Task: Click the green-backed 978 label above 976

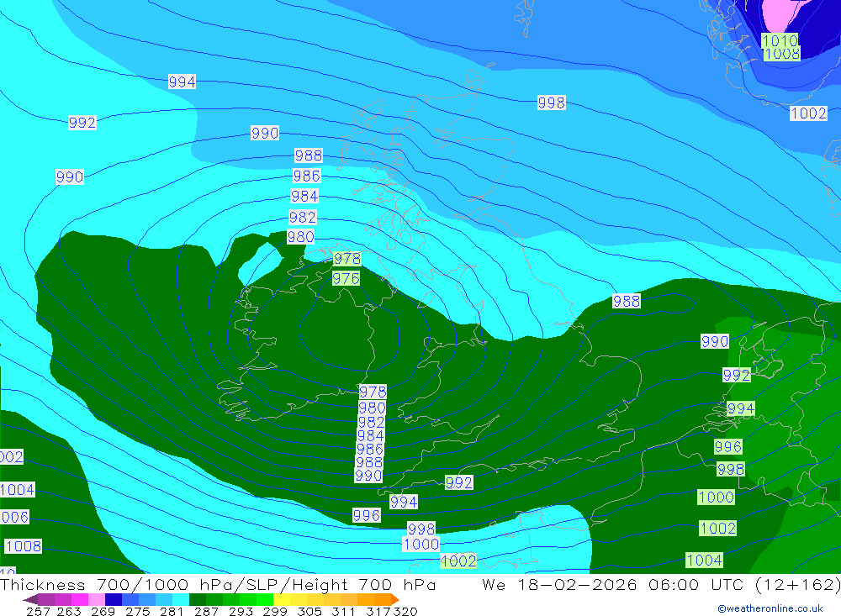Action: point(347,259)
